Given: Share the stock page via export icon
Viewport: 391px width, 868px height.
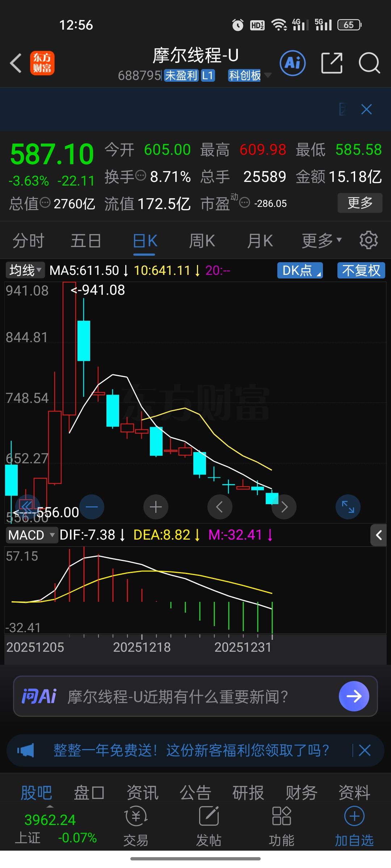Looking at the screenshot, I should point(332,63).
